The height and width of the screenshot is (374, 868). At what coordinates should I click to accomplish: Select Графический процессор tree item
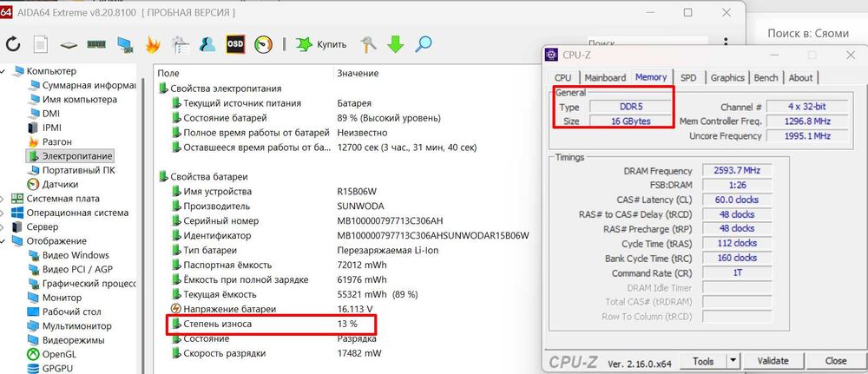(x=82, y=284)
